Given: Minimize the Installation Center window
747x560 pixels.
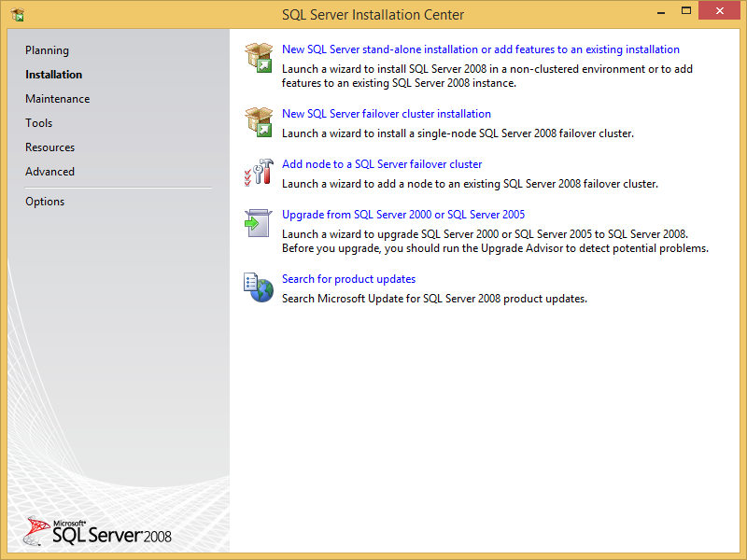Looking at the screenshot, I should (660, 10).
